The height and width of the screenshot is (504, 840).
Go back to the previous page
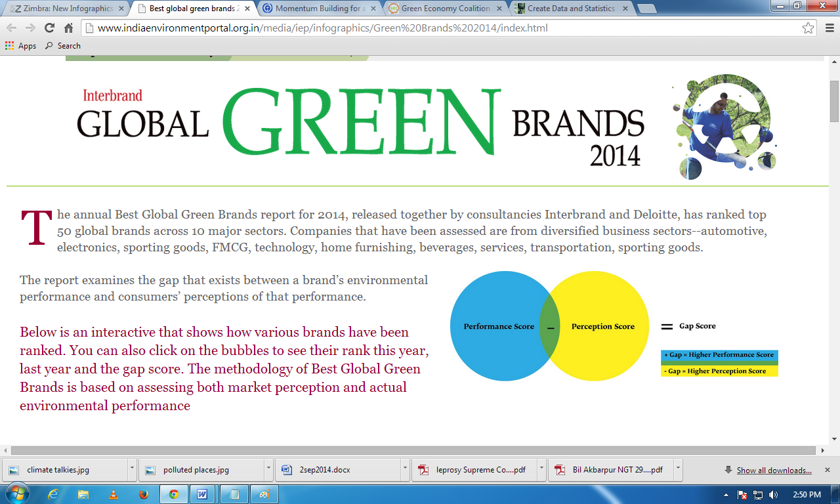11,28
